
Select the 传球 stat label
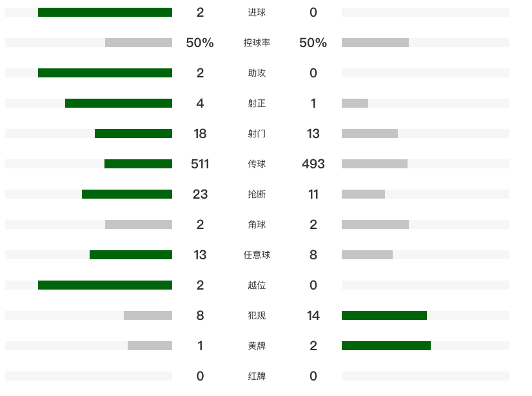point(257,164)
